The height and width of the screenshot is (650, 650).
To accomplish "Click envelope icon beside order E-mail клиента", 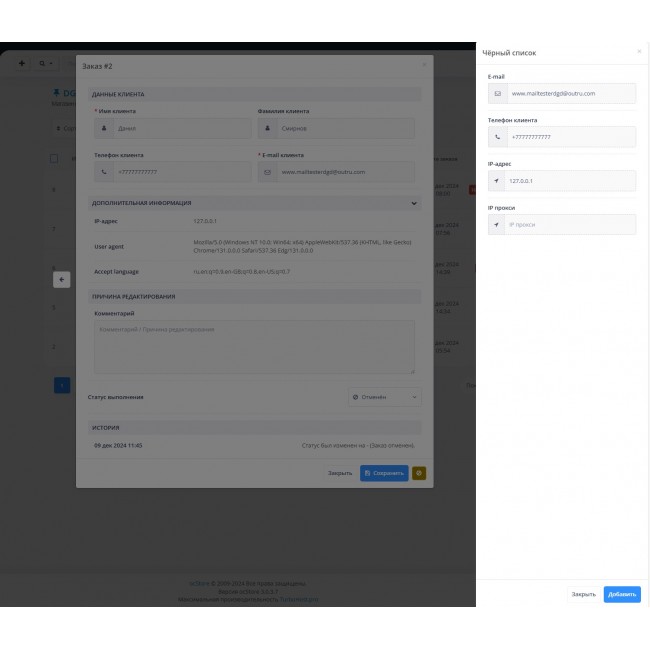I will coord(268,172).
